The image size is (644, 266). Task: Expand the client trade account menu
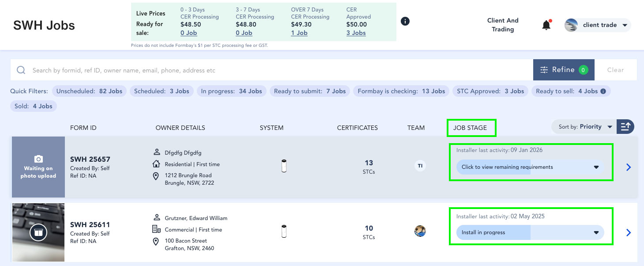[598, 25]
